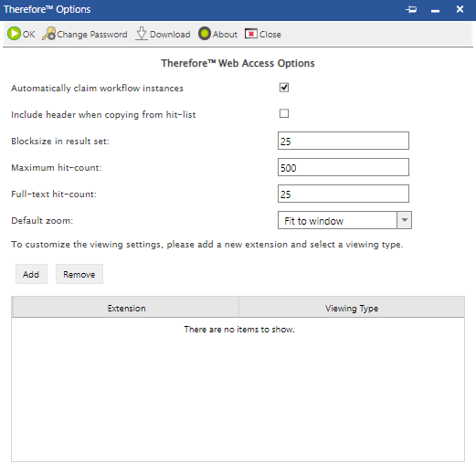Screen dimensions: 476x473
Task: Close the window using the title bar X
Action: 460,9
